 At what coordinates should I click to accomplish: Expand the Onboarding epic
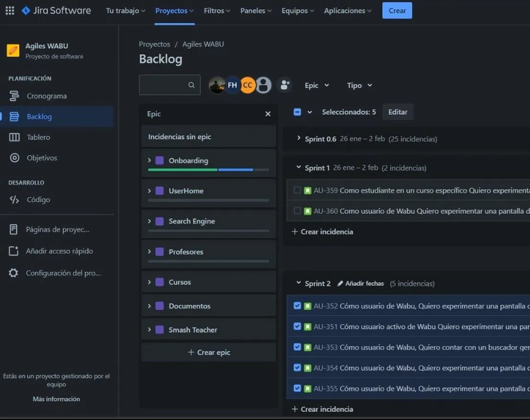pyautogui.click(x=150, y=160)
